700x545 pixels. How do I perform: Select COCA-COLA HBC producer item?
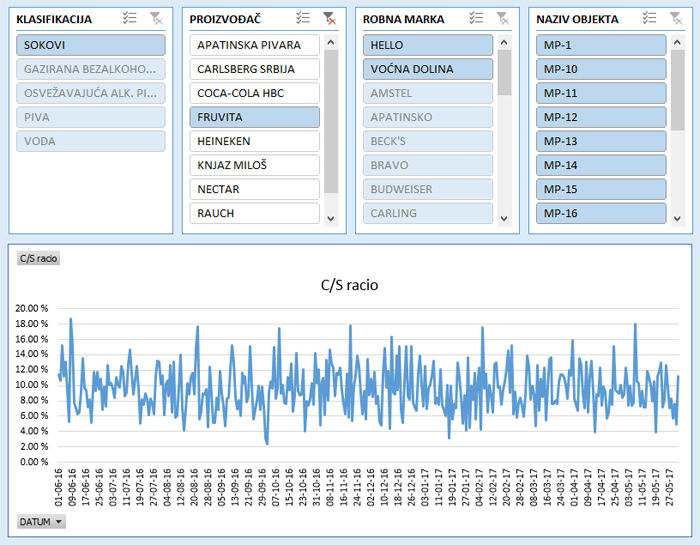pyautogui.click(x=254, y=93)
